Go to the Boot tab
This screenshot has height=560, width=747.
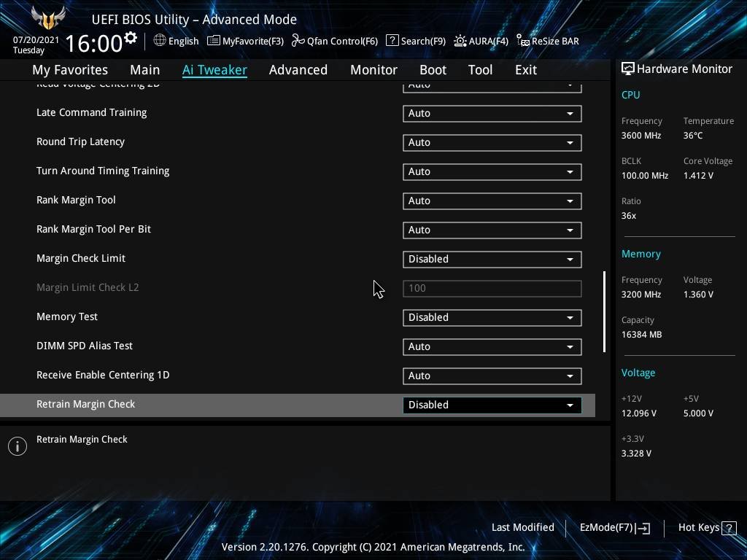[x=433, y=70]
